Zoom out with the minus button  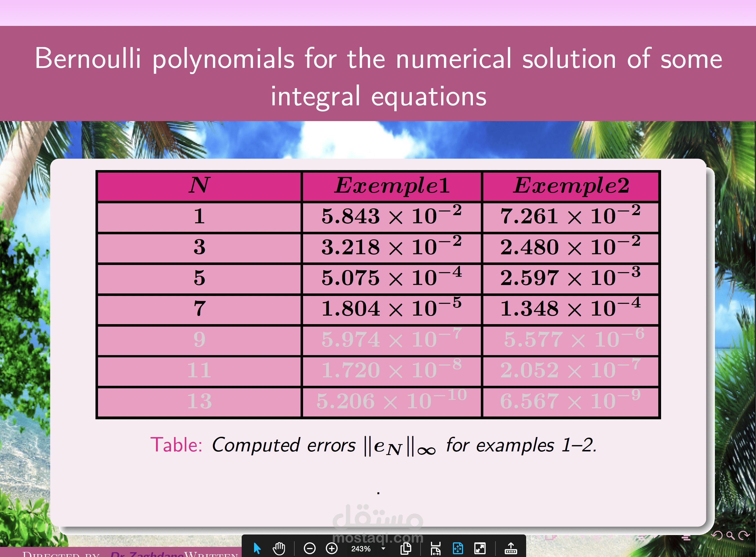point(309,548)
